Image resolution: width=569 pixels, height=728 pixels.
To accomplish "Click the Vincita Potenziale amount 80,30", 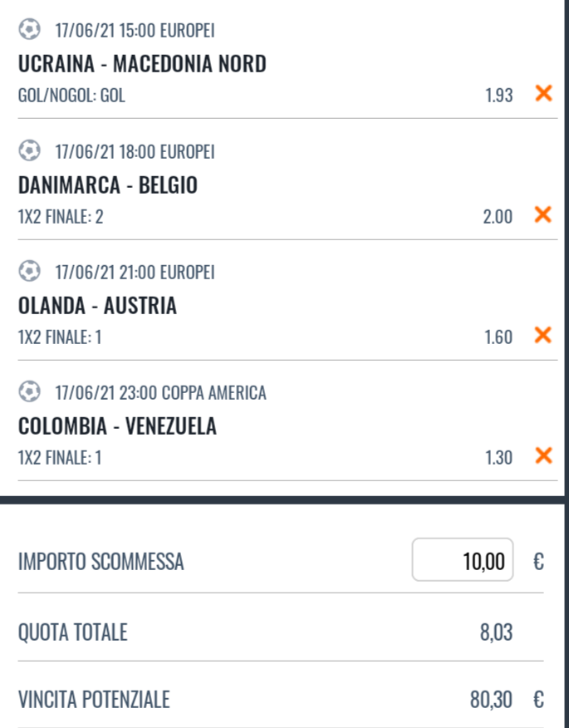I will (x=491, y=701).
